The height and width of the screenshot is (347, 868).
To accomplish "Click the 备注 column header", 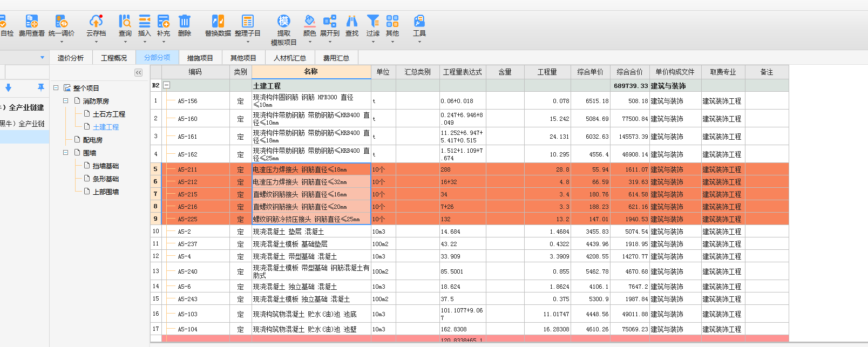I will point(767,72).
